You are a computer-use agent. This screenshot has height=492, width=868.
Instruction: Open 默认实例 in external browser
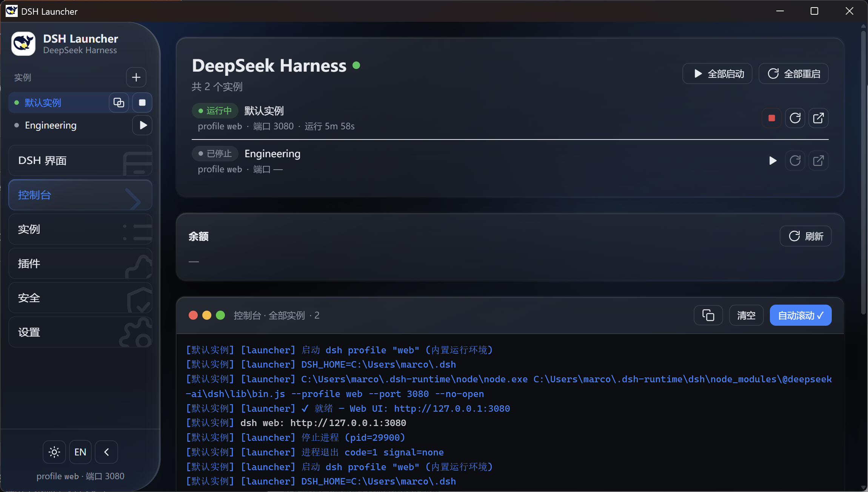pos(819,118)
